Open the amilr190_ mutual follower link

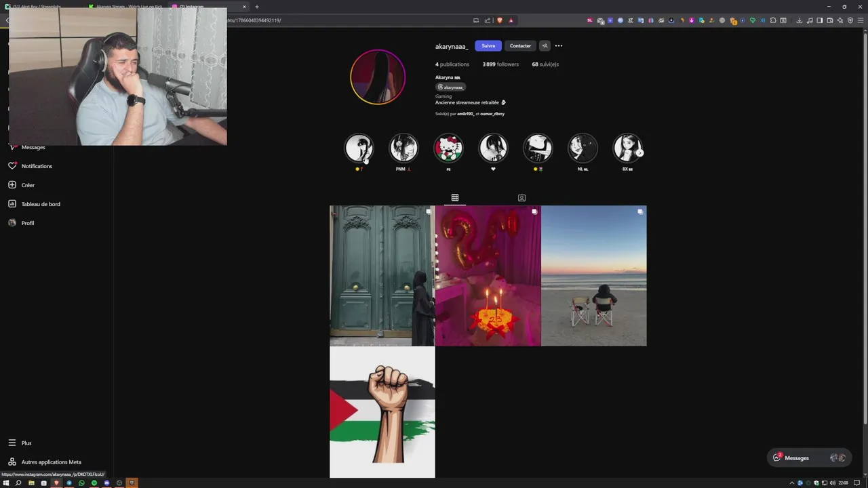[466, 114]
